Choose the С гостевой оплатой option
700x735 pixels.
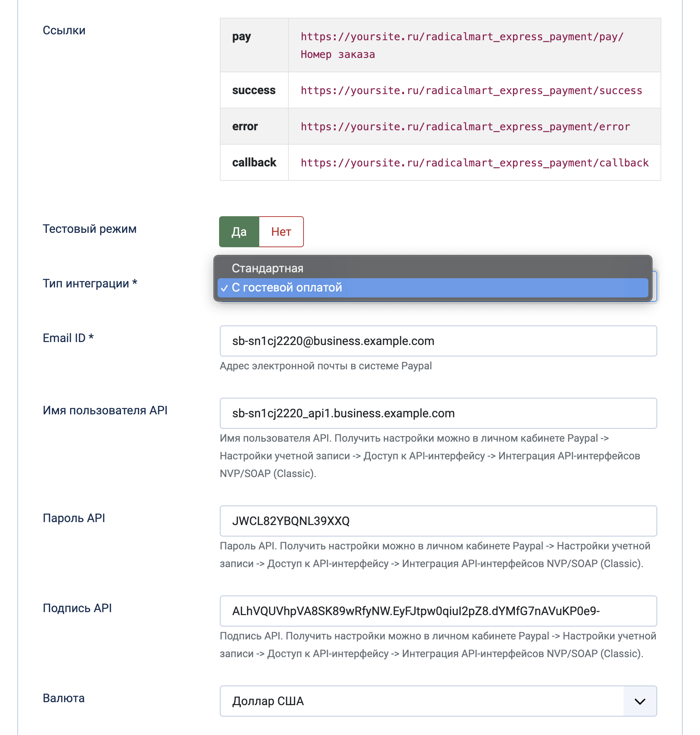coord(287,287)
